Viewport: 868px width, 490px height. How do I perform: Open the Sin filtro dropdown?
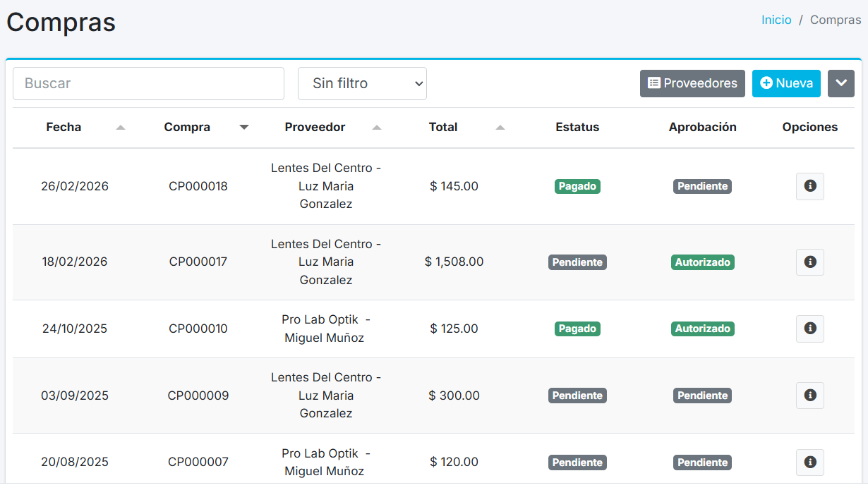pyautogui.click(x=362, y=83)
